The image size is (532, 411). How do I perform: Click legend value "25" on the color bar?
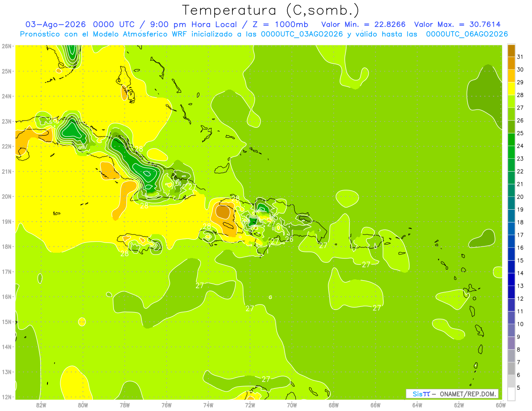click(x=520, y=133)
